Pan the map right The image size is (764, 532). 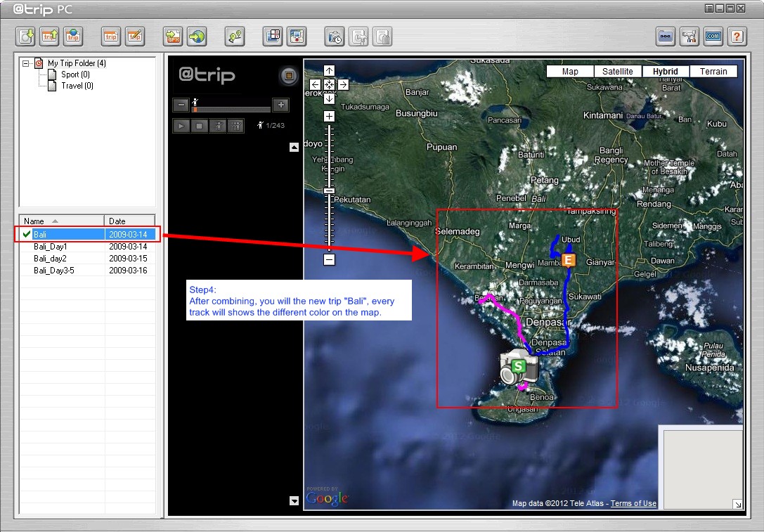tap(343, 85)
